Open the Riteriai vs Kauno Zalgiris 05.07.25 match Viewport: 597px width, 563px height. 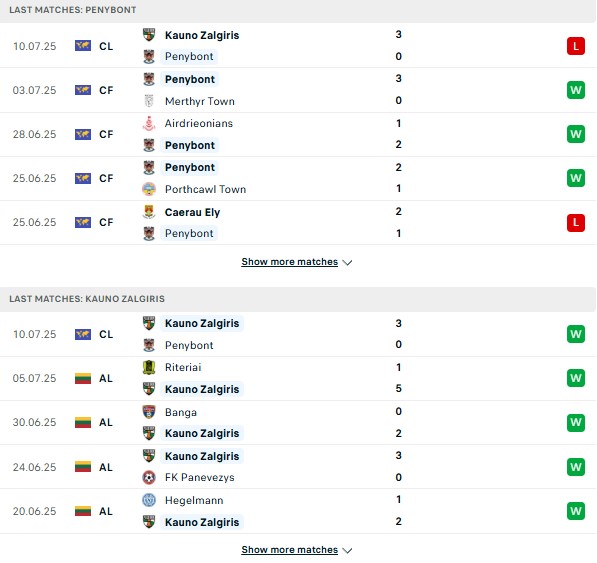click(x=298, y=378)
